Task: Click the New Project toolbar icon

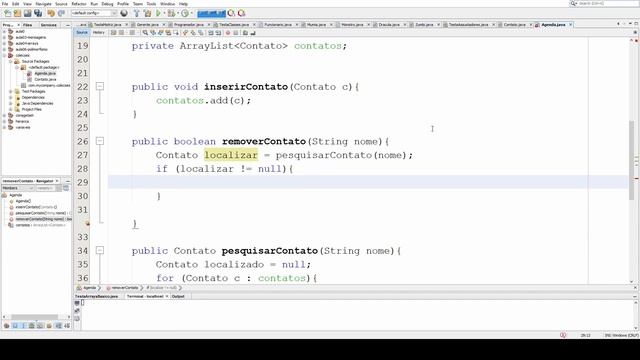Action: (x=18, y=13)
